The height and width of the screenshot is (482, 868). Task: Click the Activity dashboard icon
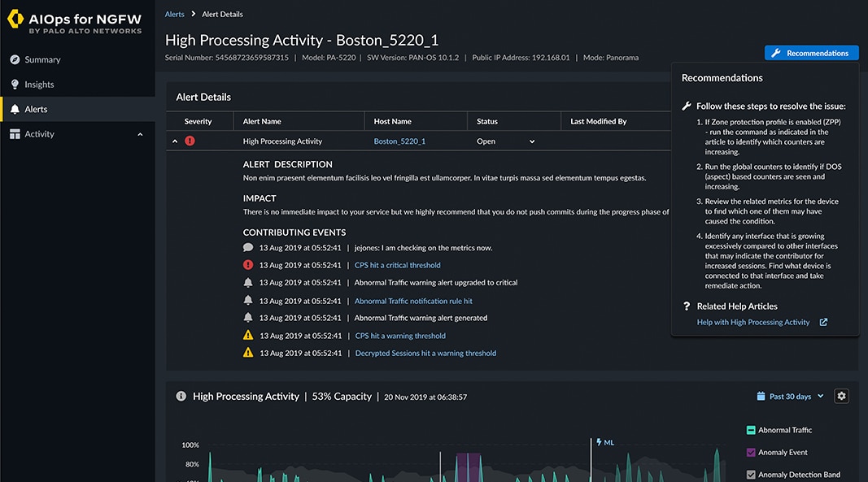15,134
